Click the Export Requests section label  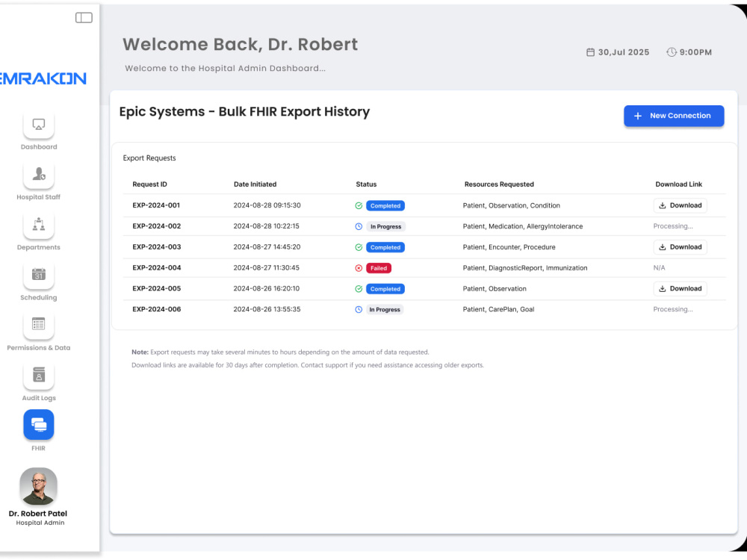(x=149, y=158)
